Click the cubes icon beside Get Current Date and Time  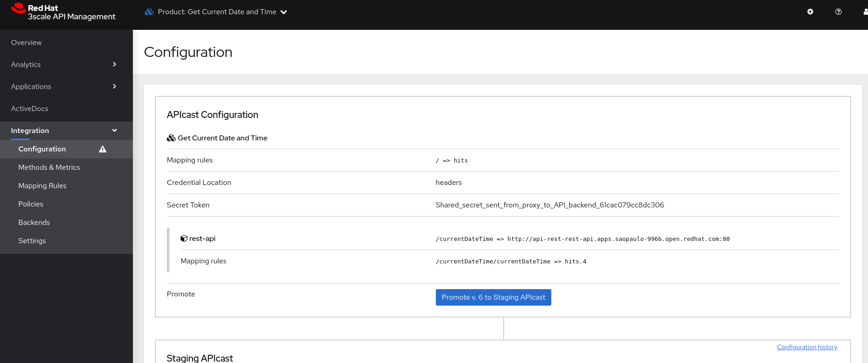[x=171, y=138]
